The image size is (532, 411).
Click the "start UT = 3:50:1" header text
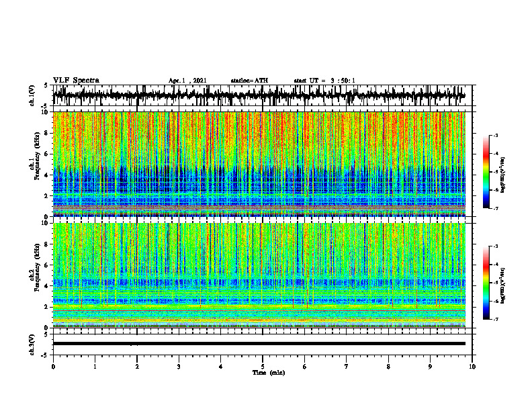324,81
